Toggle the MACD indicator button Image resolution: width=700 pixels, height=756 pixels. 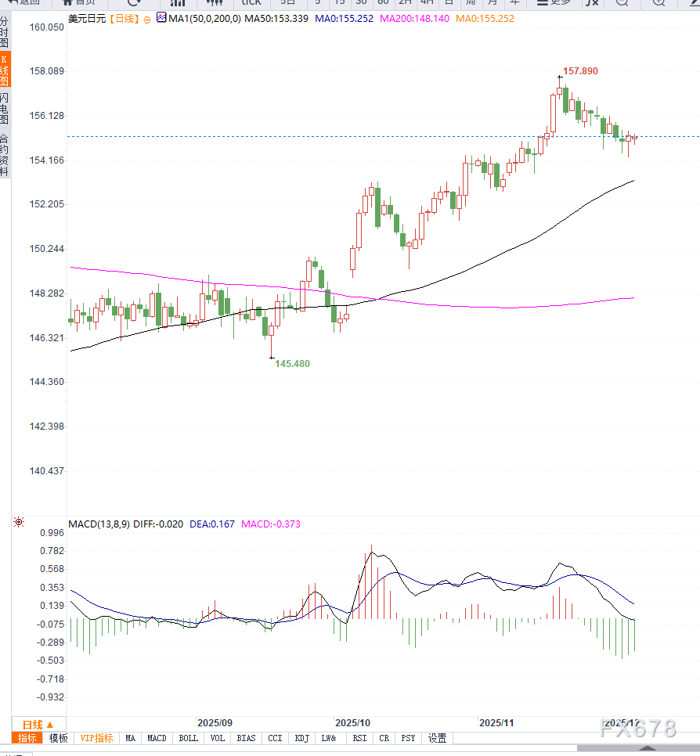tap(157, 738)
